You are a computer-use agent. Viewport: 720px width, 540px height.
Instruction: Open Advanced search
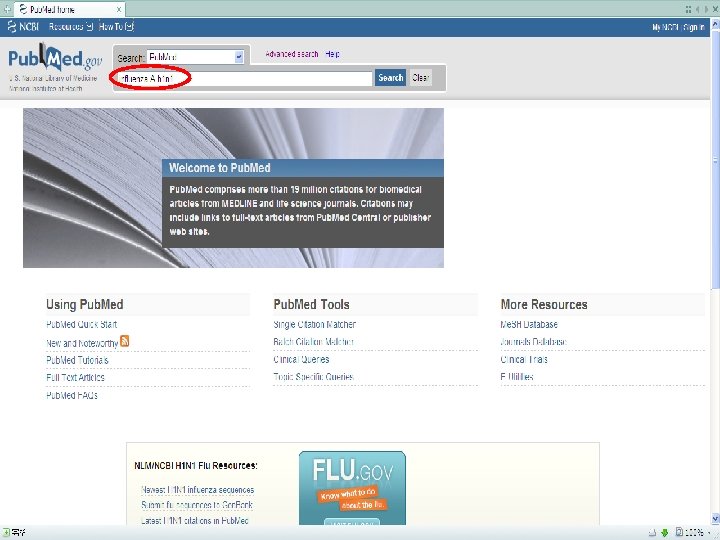point(292,54)
